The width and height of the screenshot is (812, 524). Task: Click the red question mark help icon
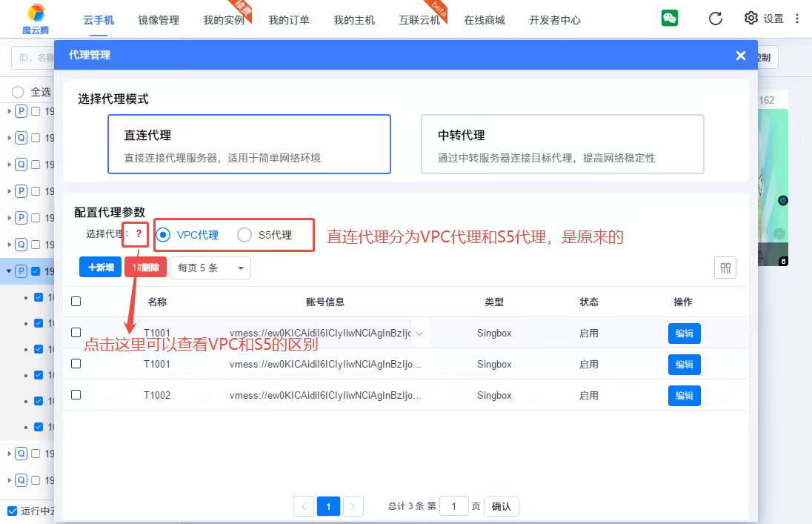coord(139,234)
